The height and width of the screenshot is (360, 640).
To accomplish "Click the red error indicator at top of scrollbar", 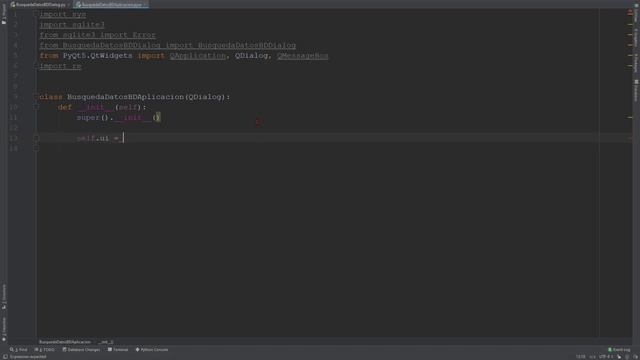I will pos(630,12).
